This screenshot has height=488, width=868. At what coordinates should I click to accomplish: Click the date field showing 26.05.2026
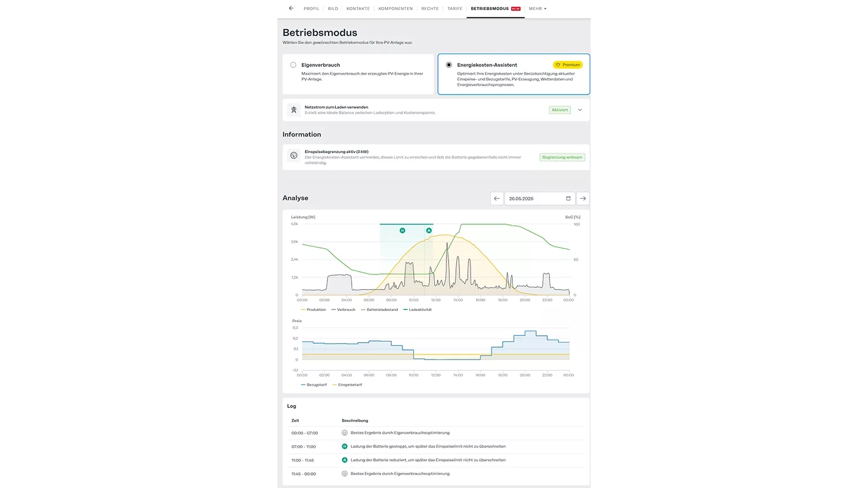[539, 198]
